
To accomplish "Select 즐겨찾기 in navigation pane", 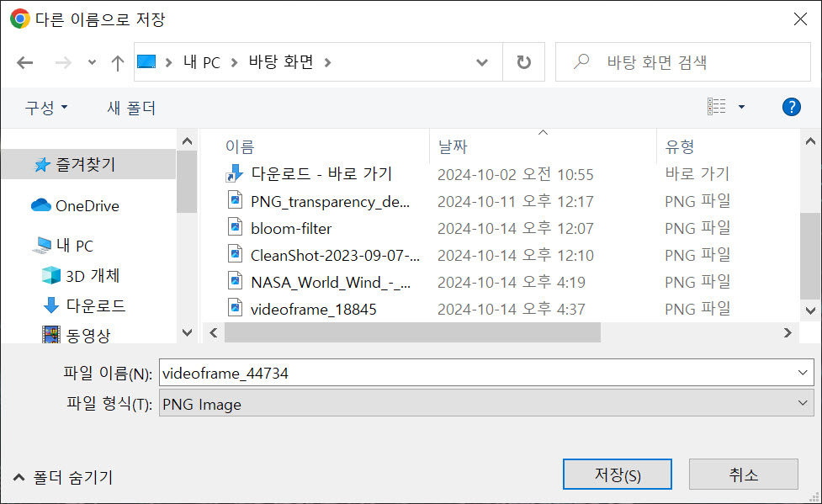I will (88, 164).
